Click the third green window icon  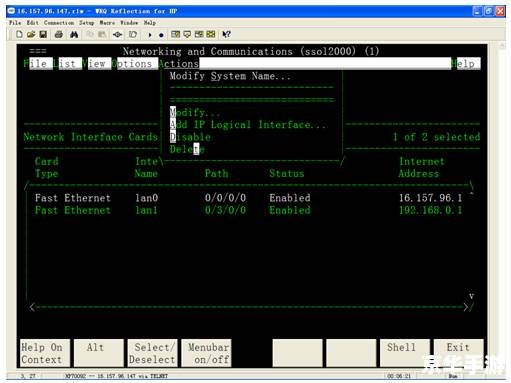point(199,34)
